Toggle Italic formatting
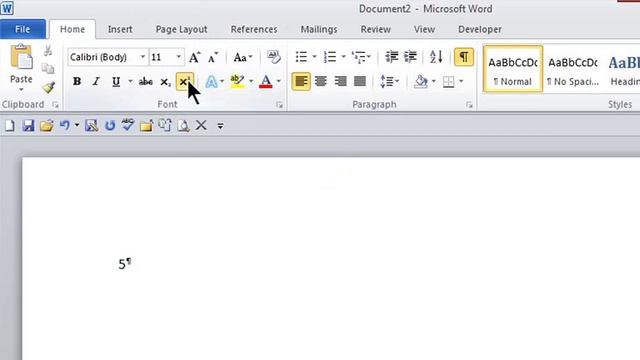This screenshot has width=640, height=360. (96, 82)
